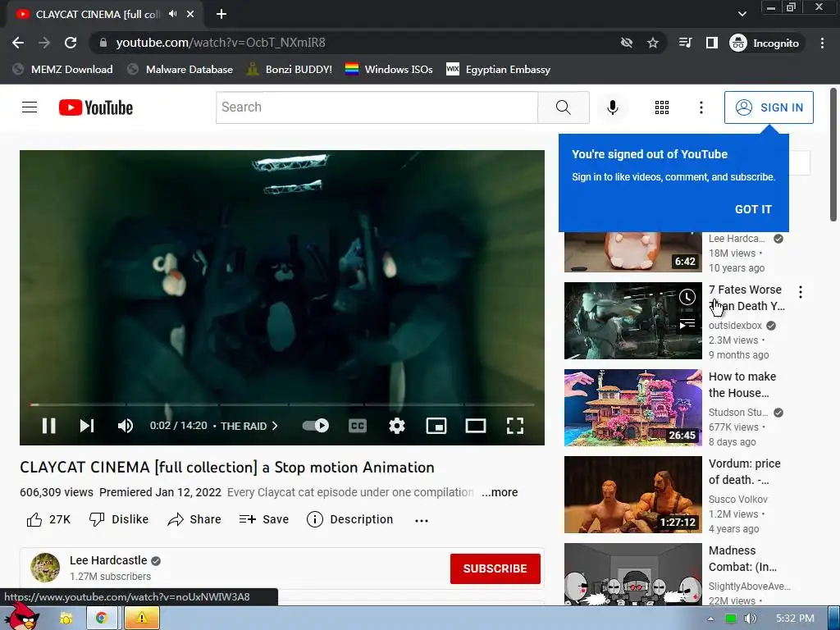Click the search magnifier button
840x630 pixels.
[563, 107]
